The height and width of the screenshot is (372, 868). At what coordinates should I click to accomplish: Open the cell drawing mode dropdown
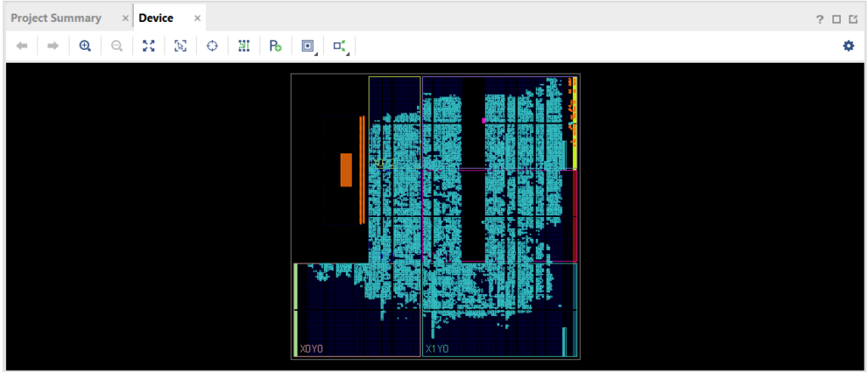point(308,47)
